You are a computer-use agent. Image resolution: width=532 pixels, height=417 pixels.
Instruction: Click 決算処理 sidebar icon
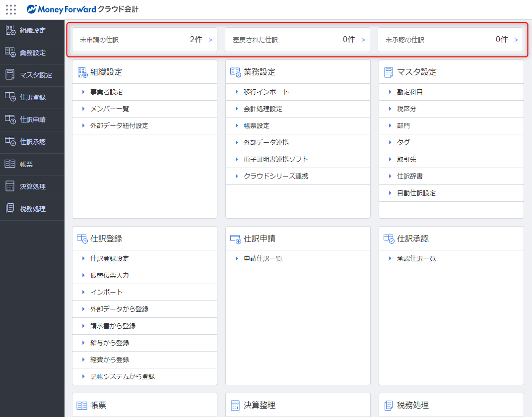10,186
